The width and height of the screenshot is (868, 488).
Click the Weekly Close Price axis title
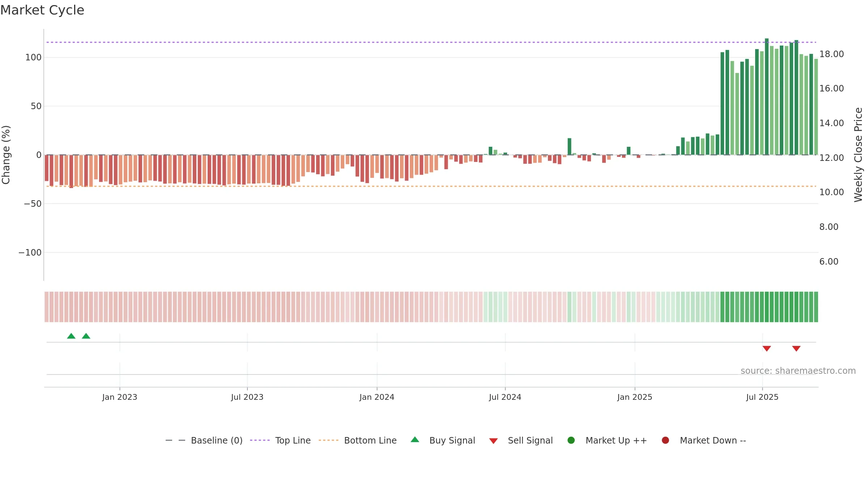coord(858,155)
